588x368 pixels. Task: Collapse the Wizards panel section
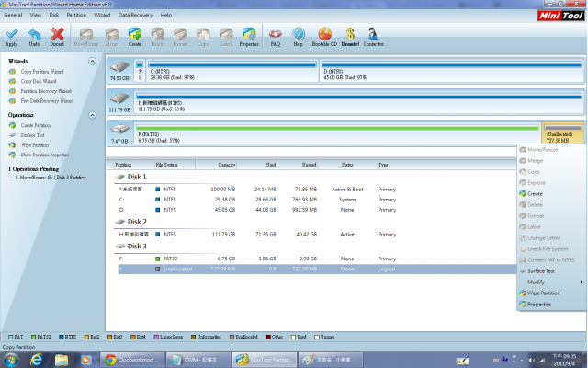[x=92, y=62]
